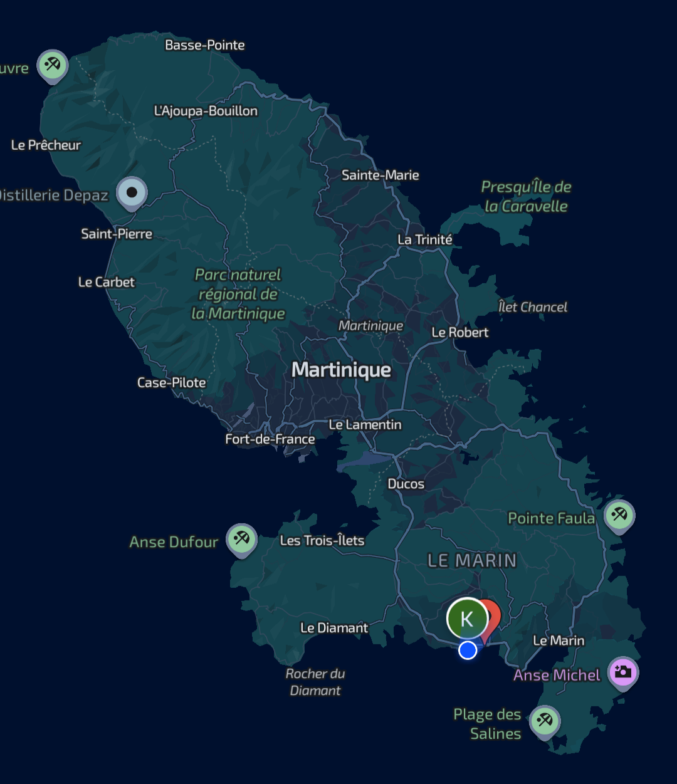The width and height of the screenshot is (677, 784).
Task: Select the Distillerie Depaz map pin
Action: 132,192
